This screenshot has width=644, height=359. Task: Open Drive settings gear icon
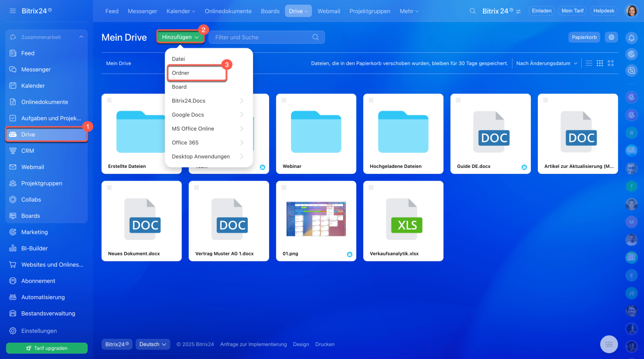coord(611,37)
